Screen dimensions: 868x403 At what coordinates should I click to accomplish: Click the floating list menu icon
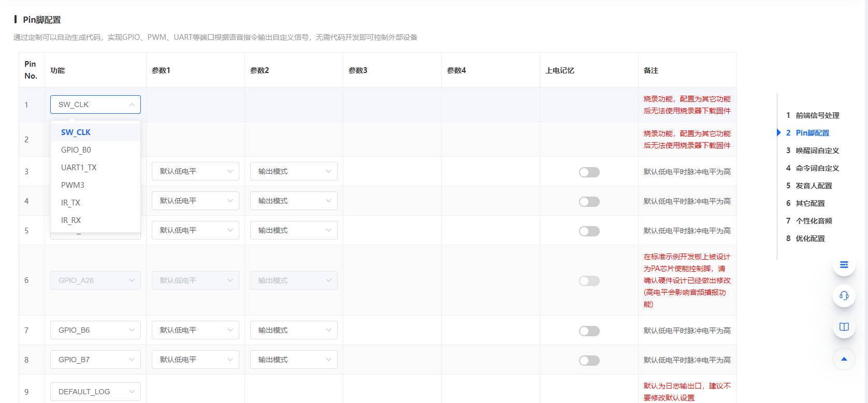[844, 265]
